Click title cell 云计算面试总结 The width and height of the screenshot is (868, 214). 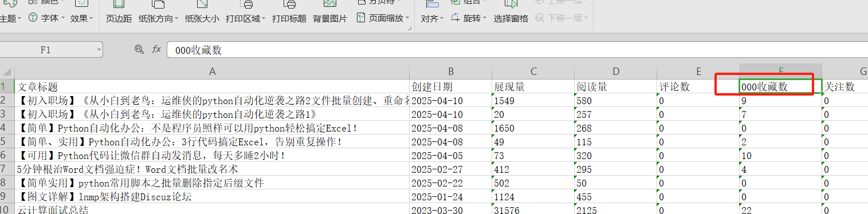(212, 209)
